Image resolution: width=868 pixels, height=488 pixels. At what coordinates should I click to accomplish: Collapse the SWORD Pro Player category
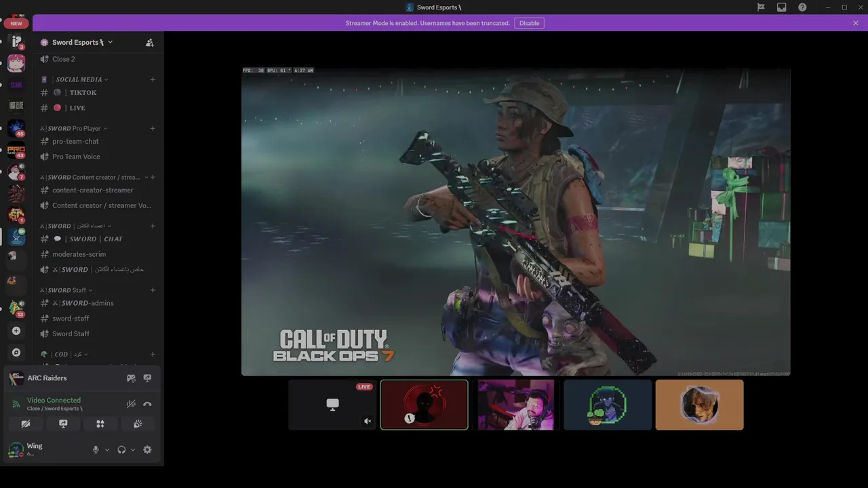click(x=73, y=128)
